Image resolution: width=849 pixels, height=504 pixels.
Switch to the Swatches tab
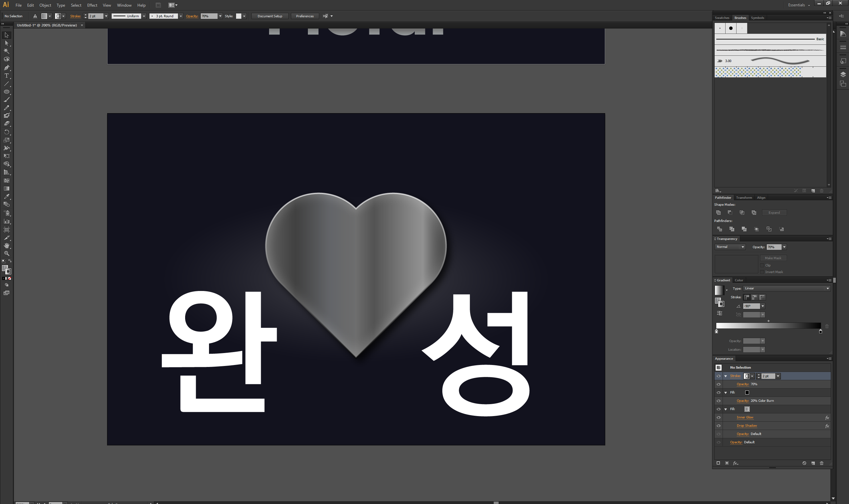[722, 18]
